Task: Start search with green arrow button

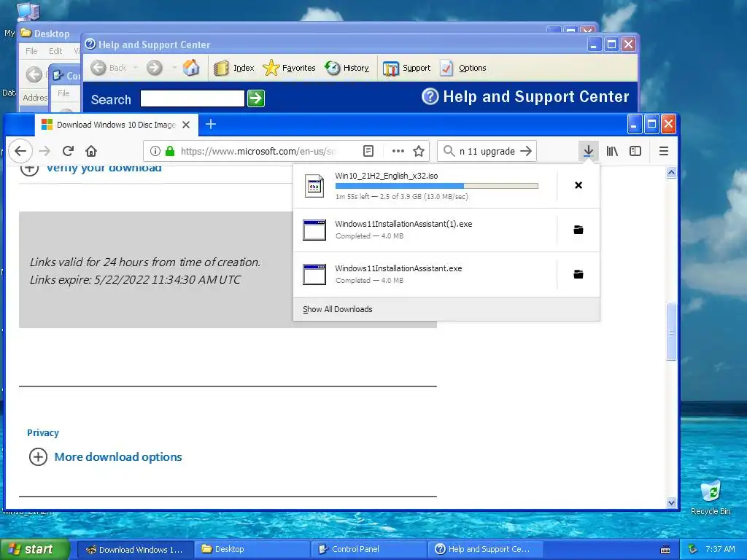Action: [x=256, y=98]
